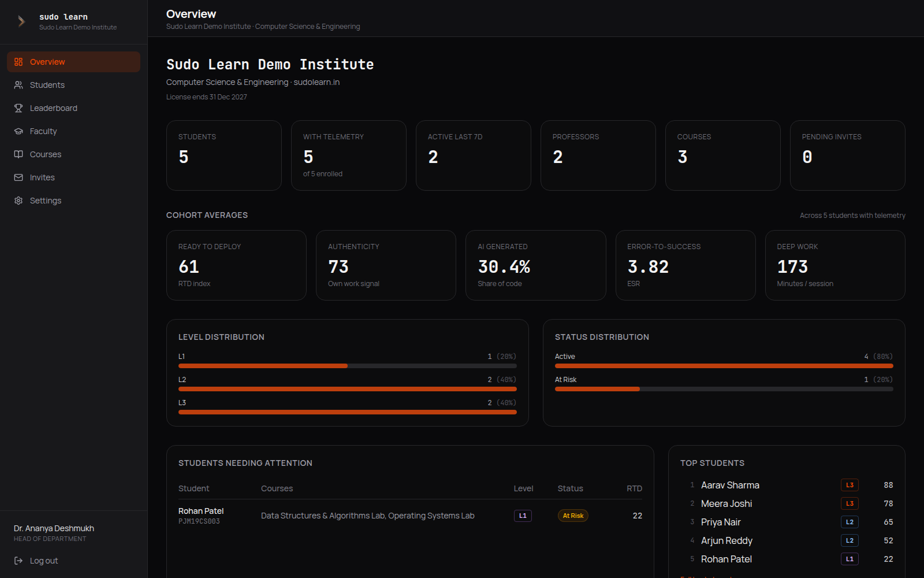The image size is (924, 578).
Task: Click the Student column header
Action: (193, 488)
